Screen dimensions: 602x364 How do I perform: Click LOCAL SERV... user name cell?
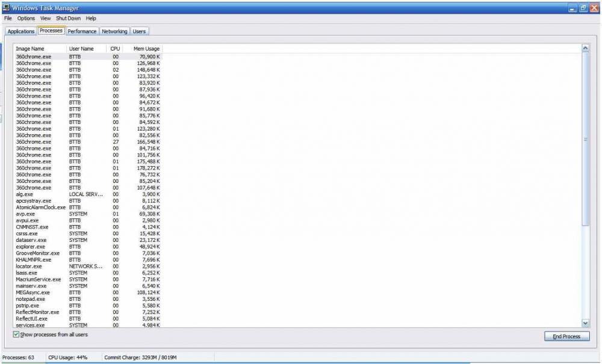coord(86,194)
